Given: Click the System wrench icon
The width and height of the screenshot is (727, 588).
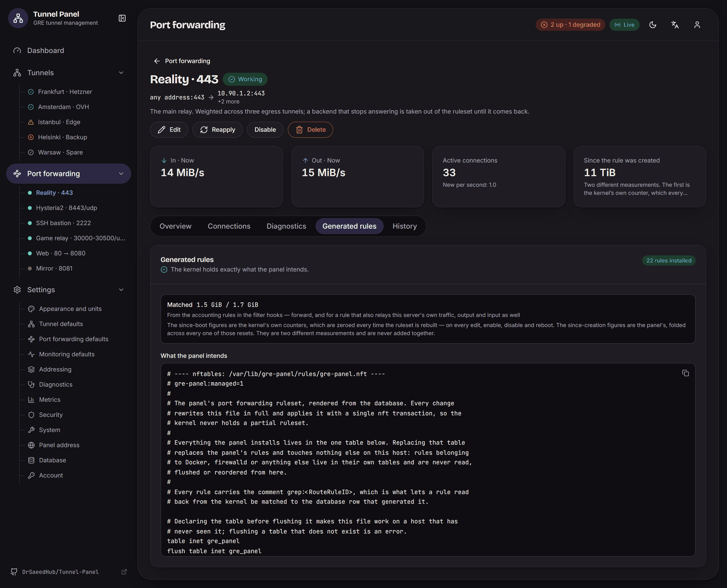Looking at the screenshot, I should point(31,430).
